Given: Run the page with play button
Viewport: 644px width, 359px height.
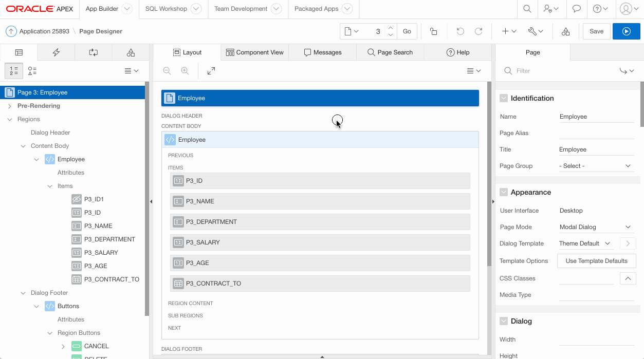Looking at the screenshot, I should tap(626, 31).
